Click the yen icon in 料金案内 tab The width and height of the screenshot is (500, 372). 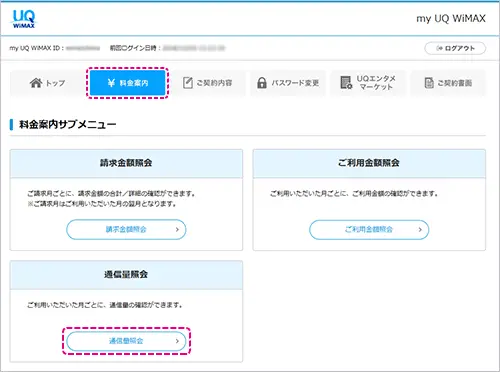pos(111,83)
